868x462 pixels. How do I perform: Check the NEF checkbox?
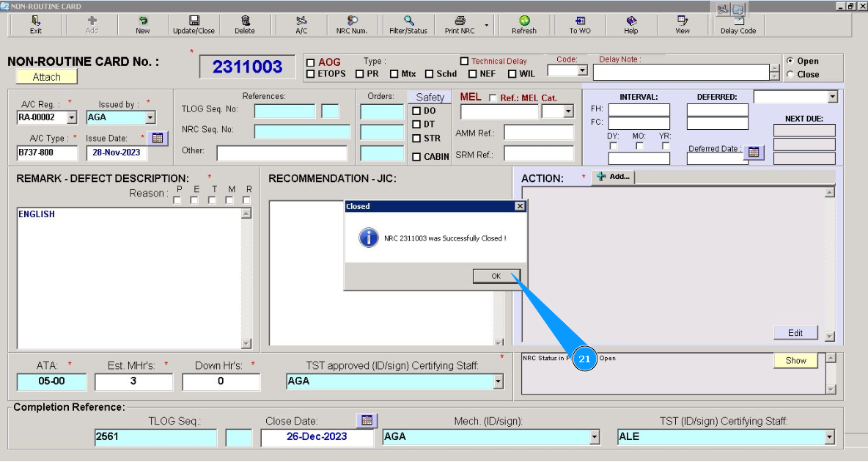(473, 73)
